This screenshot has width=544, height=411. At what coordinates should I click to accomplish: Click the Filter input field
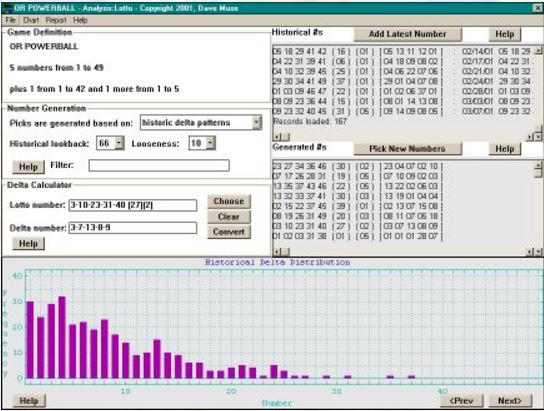159,165
